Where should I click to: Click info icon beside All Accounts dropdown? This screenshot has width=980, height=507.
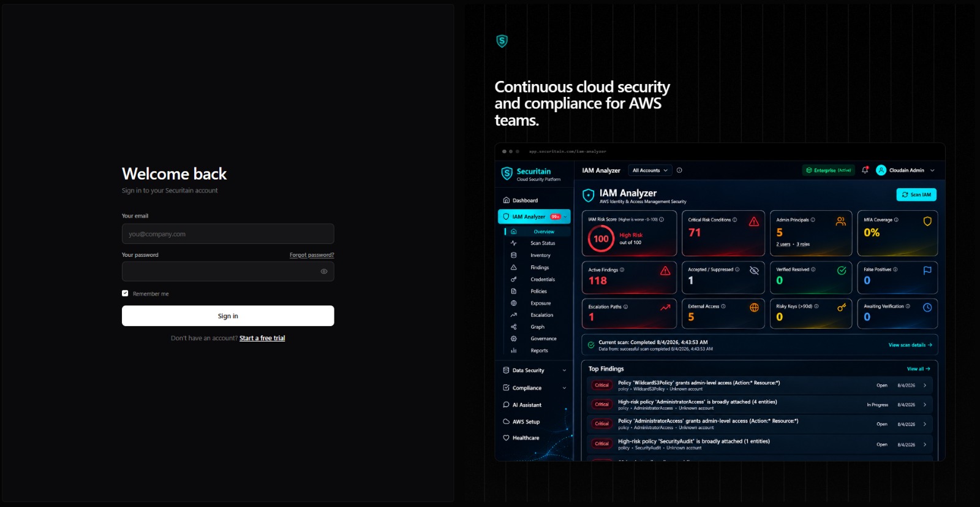679,170
